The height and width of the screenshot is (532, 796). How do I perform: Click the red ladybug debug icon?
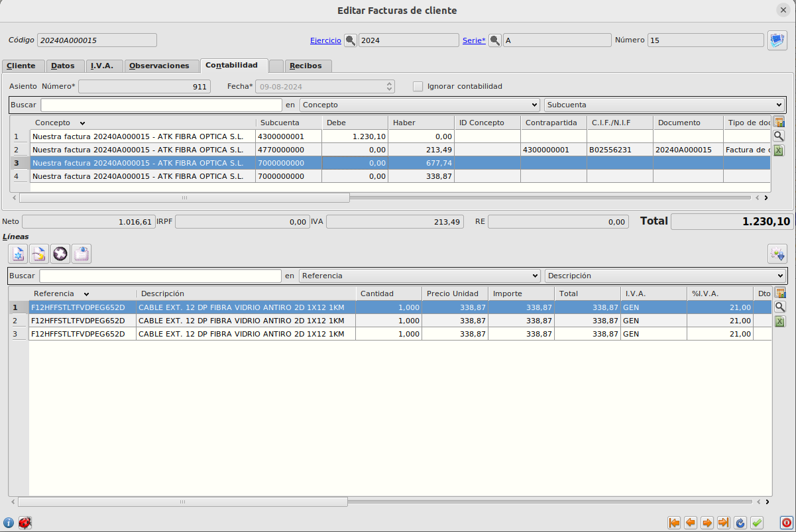[x=25, y=523]
